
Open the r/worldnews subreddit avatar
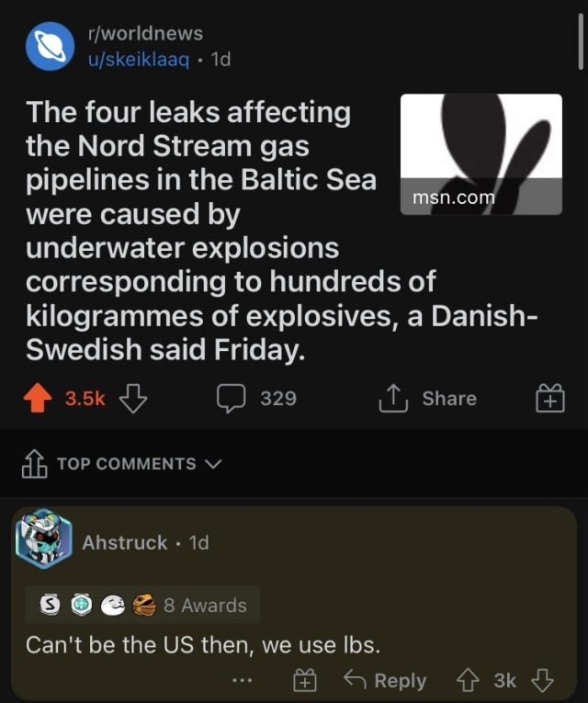point(50,46)
